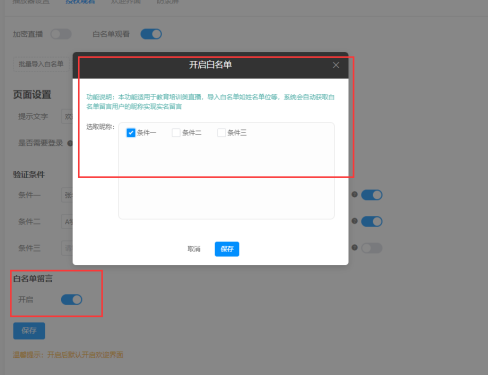Click info icon beside 是否需要登录
This screenshot has height=375, width=488.
(x=70, y=143)
